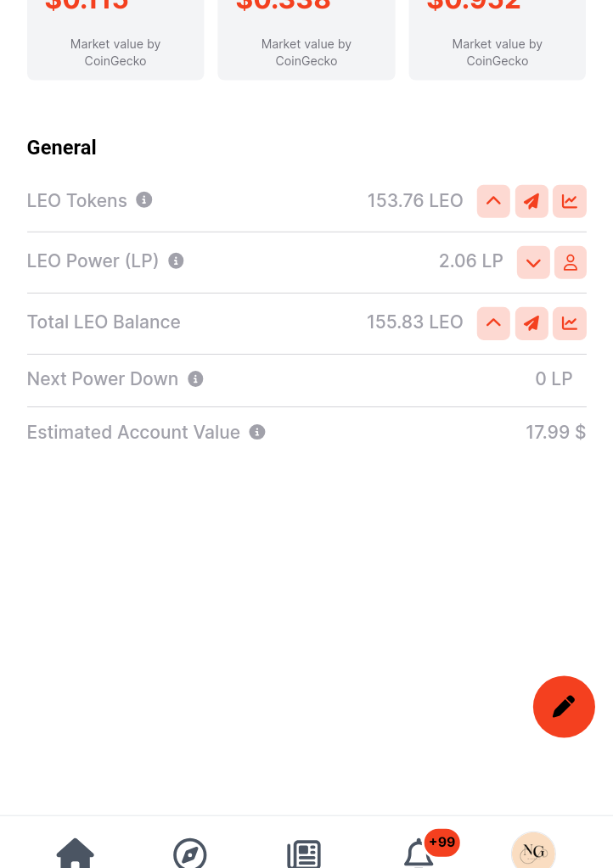Open the chart icon in LEO Tokens row
The height and width of the screenshot is (868, 613).
[x=570, y=201]
